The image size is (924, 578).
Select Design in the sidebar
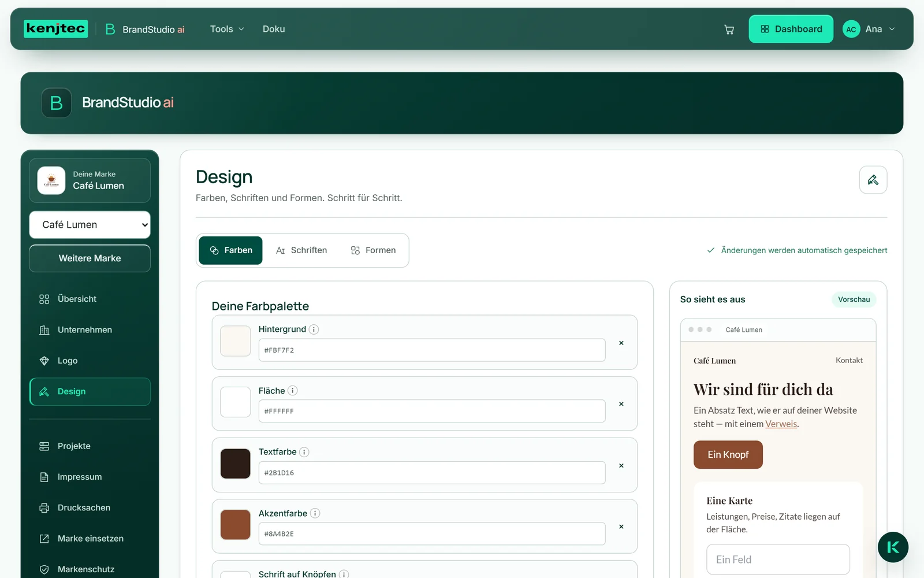pyautogui.click(x=90, y=391)
